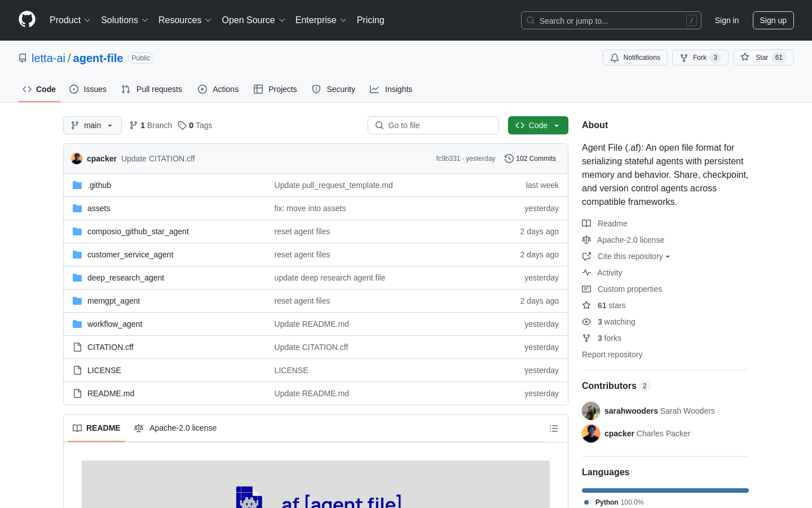Expand the Open Source menu
Image resolution: width=812 pixels, height=508 pixels.
[254, 20]
